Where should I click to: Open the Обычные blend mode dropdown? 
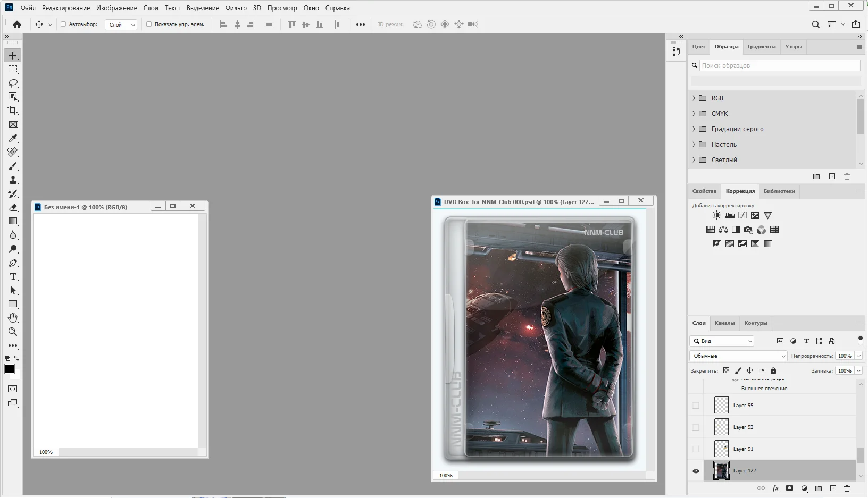coord(738,356)
